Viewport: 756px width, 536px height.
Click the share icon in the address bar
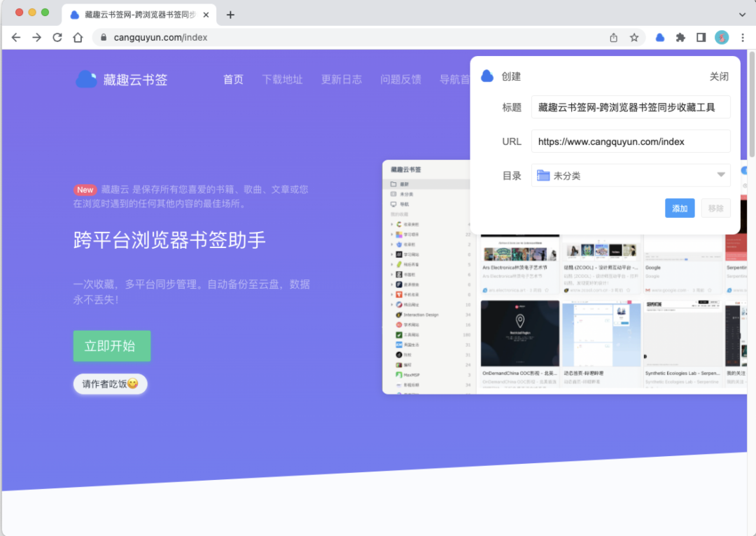612,39
